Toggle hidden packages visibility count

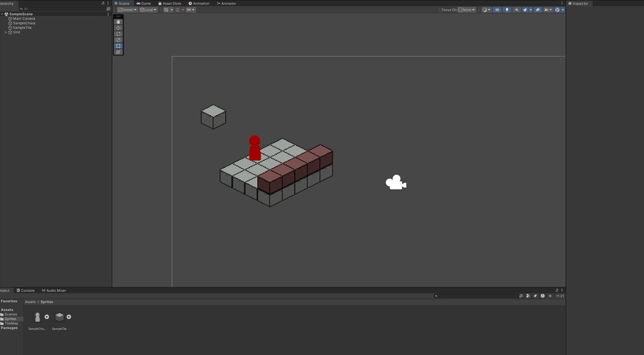pos(559,295)
